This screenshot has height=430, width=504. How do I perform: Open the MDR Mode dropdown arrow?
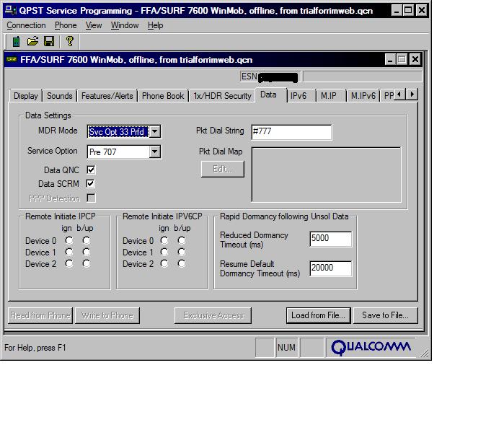pos(154,131)
